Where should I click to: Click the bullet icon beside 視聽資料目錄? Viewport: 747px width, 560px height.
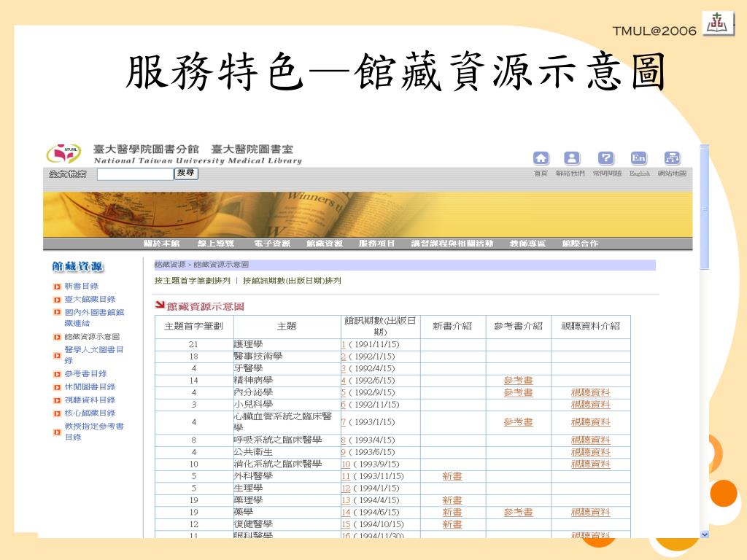[57, 400]
